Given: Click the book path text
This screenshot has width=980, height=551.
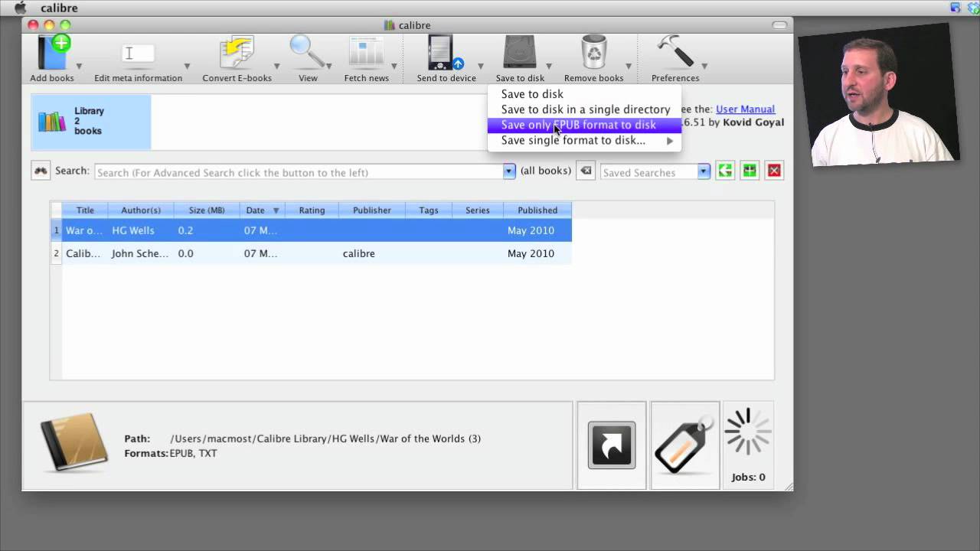Looking at the screenshot, I should coord(325,439).
